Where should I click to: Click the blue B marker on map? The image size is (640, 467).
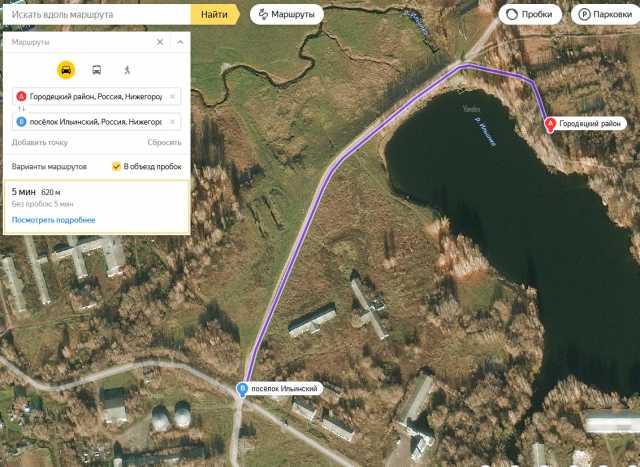(x=242, y=389)
